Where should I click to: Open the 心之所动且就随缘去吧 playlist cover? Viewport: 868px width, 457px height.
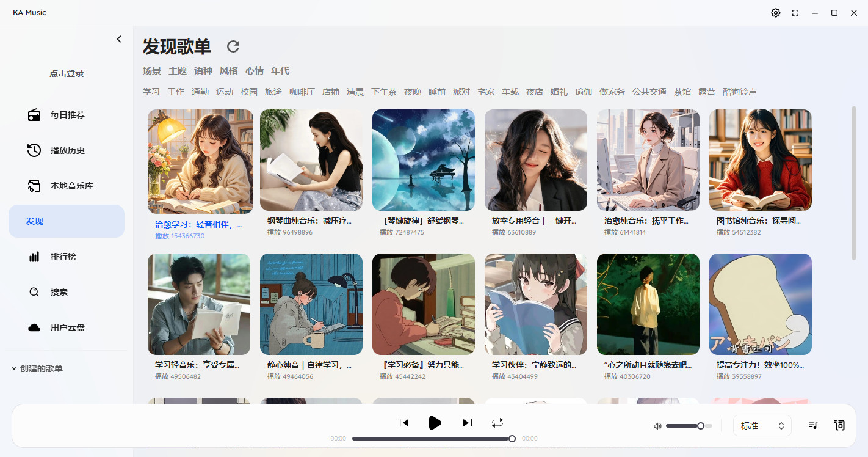coord(648,304)
